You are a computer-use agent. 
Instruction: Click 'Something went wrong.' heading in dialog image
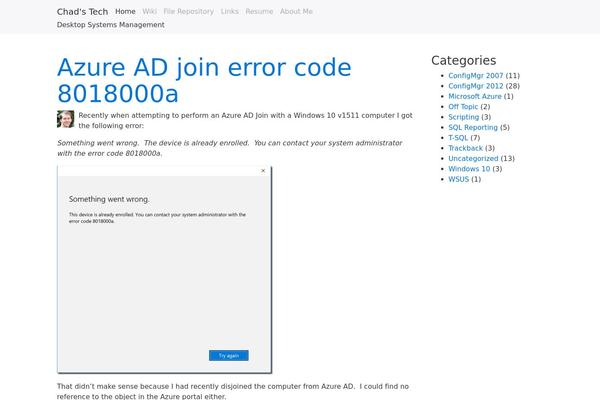(109, 199)
